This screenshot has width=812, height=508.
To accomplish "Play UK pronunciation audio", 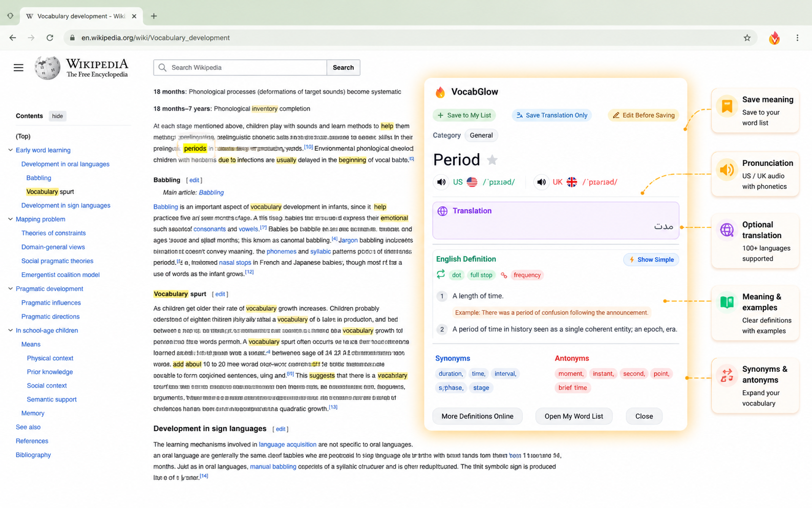I will pos(541,182).
